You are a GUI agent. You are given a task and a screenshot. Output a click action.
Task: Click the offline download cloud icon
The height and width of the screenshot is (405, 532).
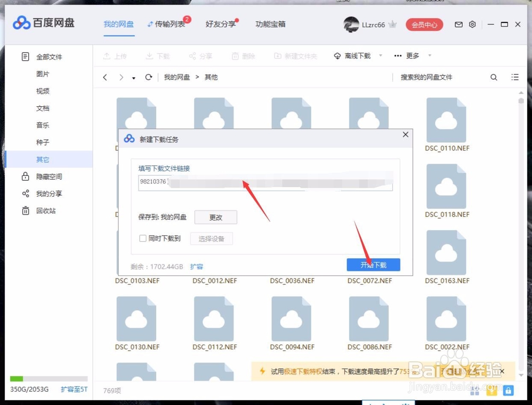337,56
